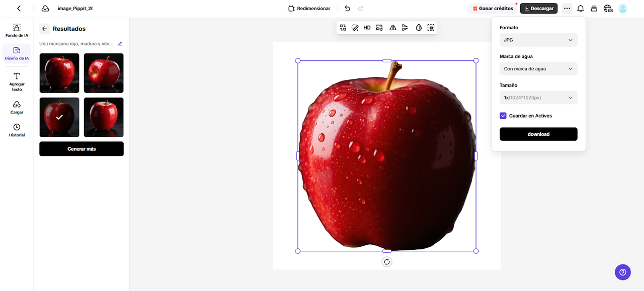
Task: Open the Marca de agua dropdown
Action: tap(538, 69)
